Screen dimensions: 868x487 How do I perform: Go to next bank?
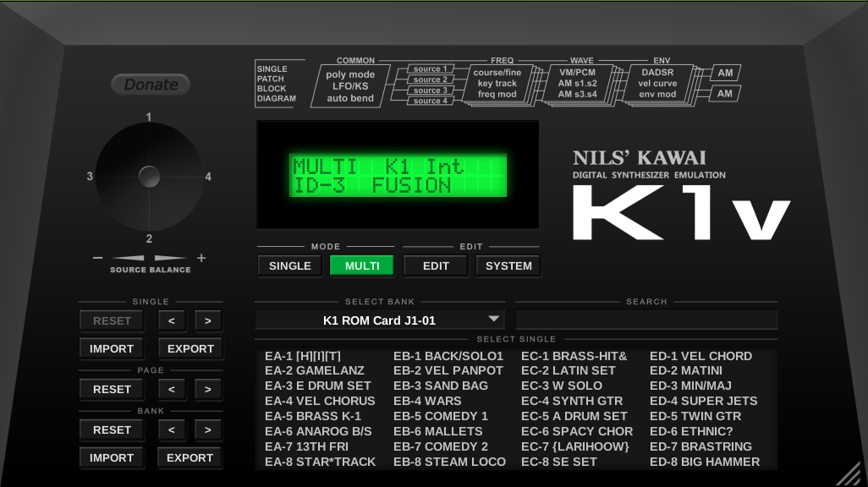207,430
